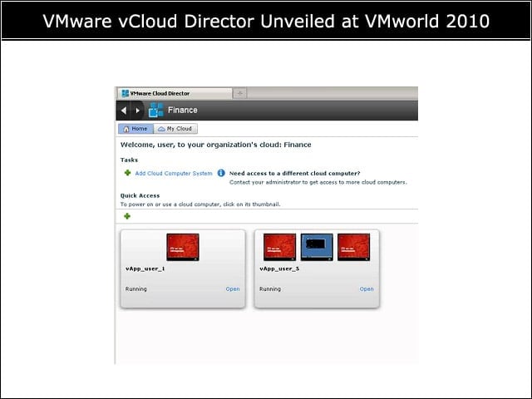The image size is (532, 399).
Task: Select the vApp_user_1 name label
Action: point(145,268)
